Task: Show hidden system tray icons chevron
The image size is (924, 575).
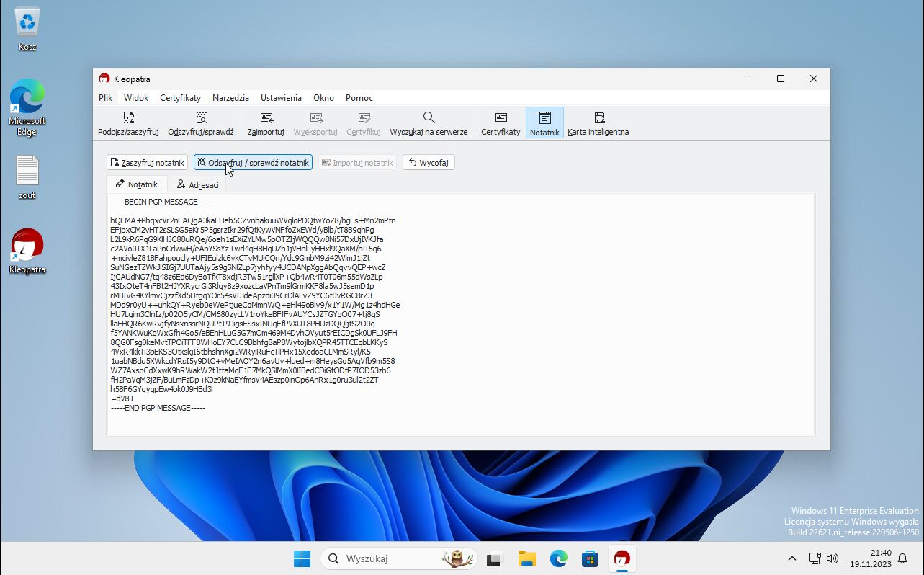Action: point(792,558)
